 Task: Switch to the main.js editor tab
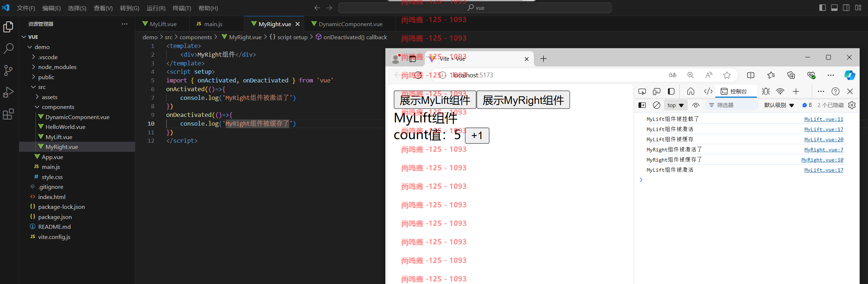click(217, 24)
